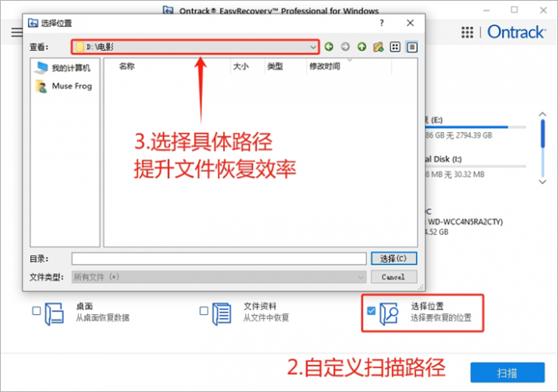
Task: Untick the 选择位置 checkbox
Action: (371, 311)
